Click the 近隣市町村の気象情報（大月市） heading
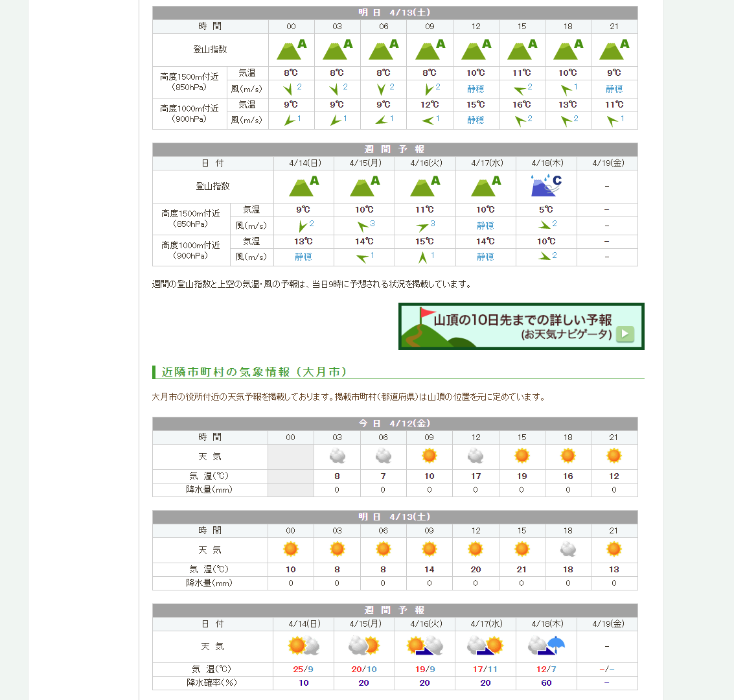This screenshot has height=700, width=734. coord(254,372)
